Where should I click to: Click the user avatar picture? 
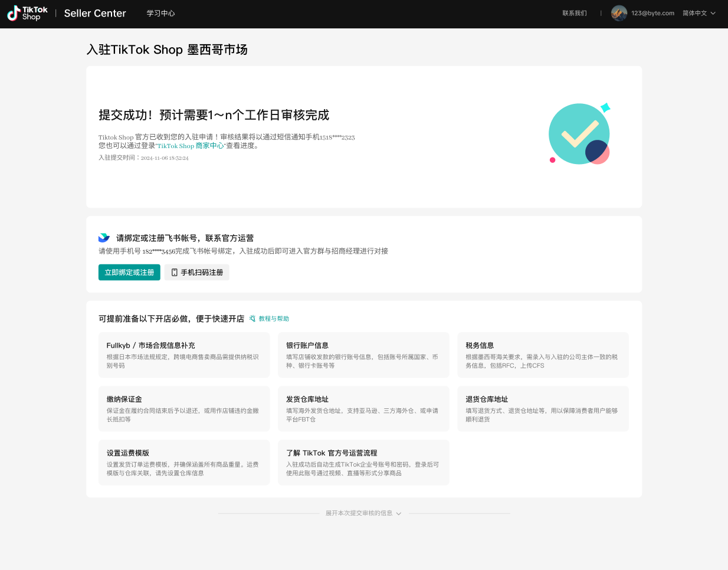tap(619, 13)
